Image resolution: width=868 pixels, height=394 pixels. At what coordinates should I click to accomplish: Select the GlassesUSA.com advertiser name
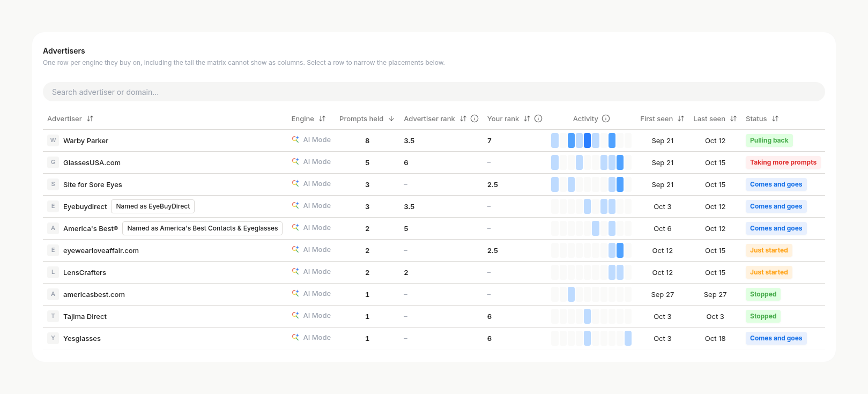(92, 163)
